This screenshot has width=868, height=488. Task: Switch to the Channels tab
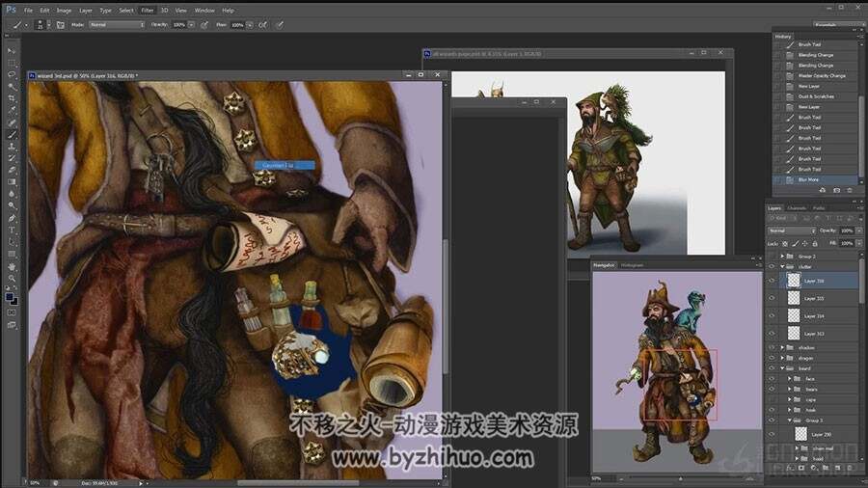[x=797, y=208]
